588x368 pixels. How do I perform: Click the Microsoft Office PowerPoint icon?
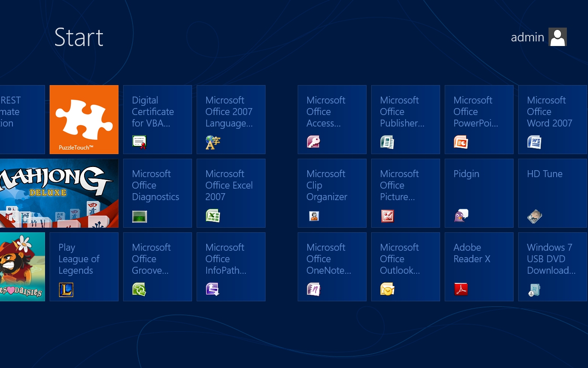[x=461, y=143]
